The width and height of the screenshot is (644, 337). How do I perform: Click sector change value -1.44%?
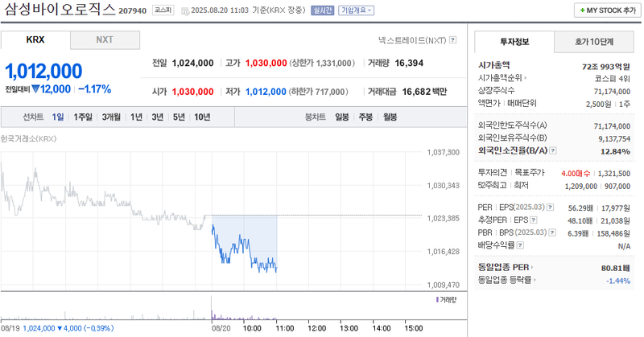point(618,281)
